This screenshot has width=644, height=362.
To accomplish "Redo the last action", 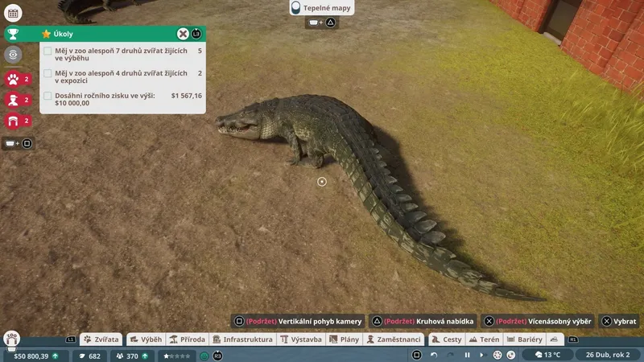I will pos(451,355).
